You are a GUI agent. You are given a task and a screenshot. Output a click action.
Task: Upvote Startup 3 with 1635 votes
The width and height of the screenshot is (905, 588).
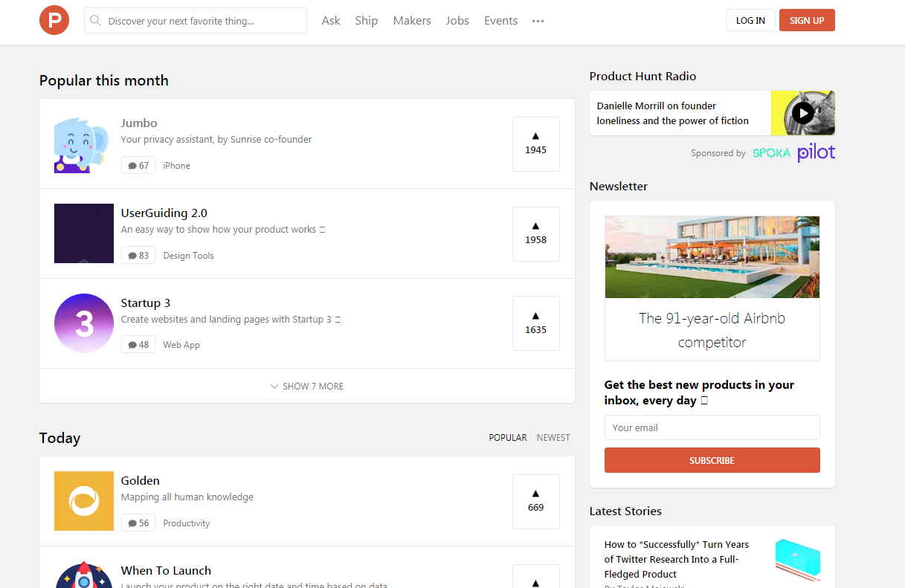(x=536, y=323)
